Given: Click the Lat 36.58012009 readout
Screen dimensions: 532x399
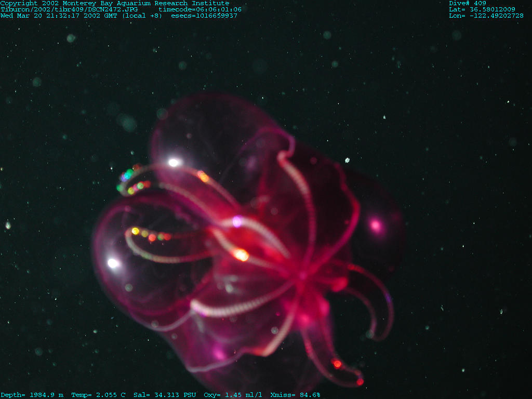Looking at the screenshot, I should 482,9.
